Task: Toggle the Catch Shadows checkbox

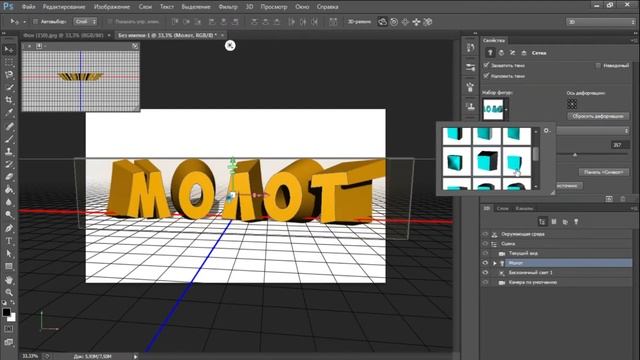Action: click(486, 65)
